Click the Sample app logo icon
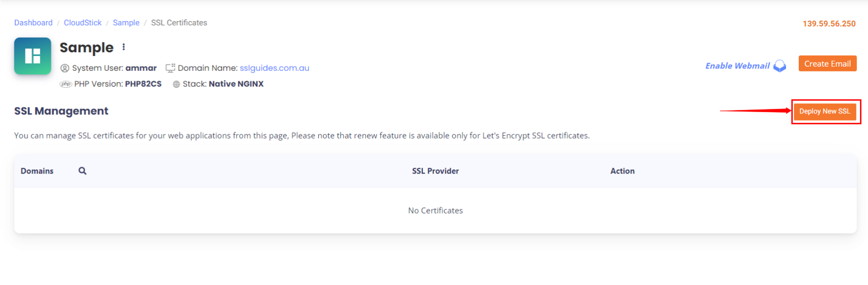The height and width of the screenshot is (285, 868). point(33,56)
